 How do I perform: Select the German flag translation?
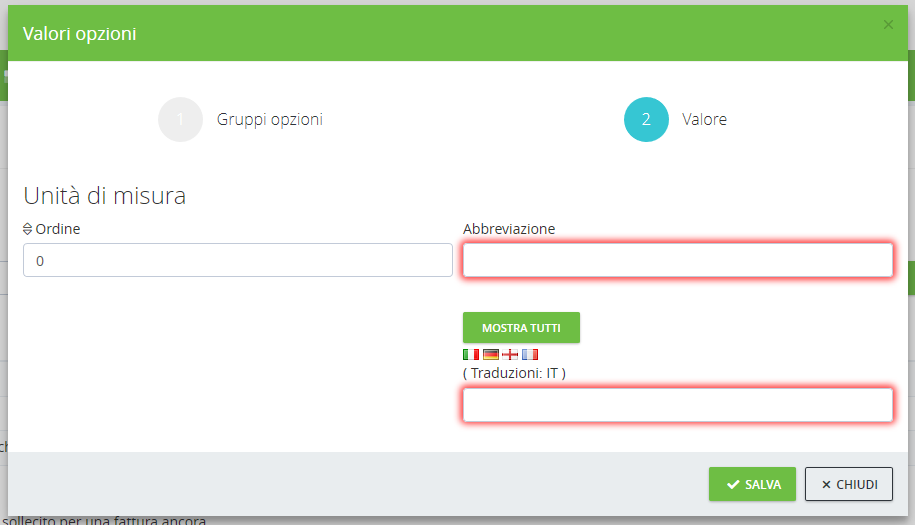coord(490,354)
